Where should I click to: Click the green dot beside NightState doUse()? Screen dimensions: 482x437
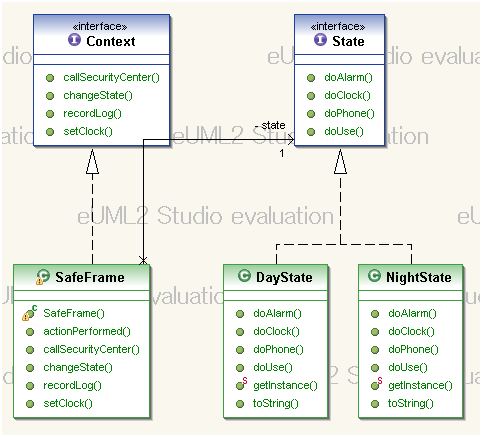pyautogui.click(x=375, y=368)
